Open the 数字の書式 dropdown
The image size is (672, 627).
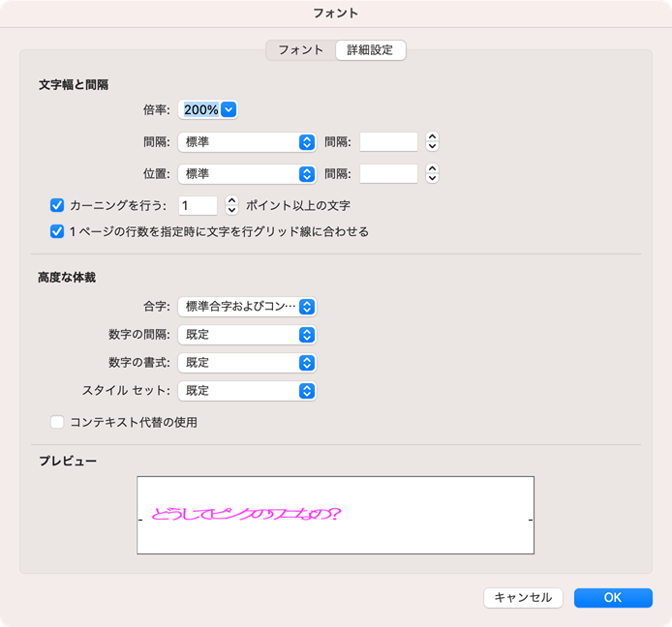[x=247, y=363]
